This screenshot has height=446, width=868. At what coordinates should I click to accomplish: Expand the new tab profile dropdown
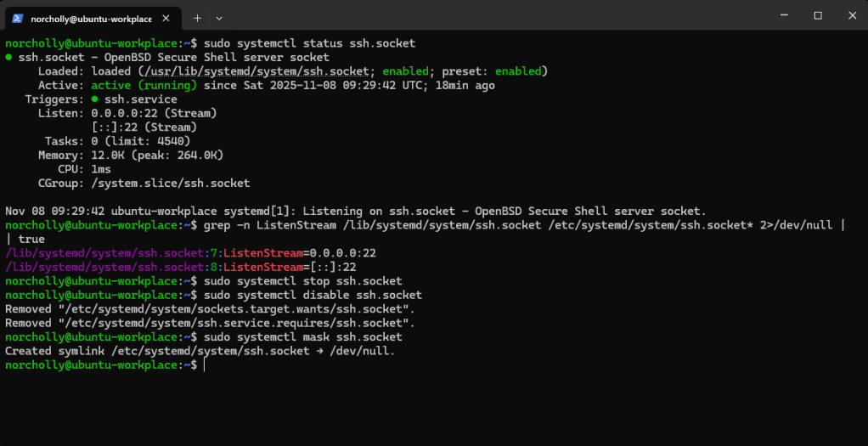219,17
